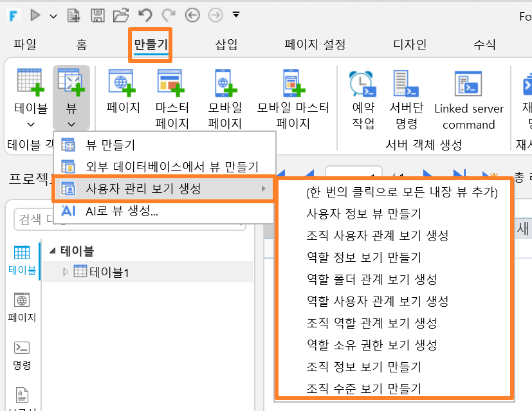Click the Run play button in toolbar

point(35,15)
